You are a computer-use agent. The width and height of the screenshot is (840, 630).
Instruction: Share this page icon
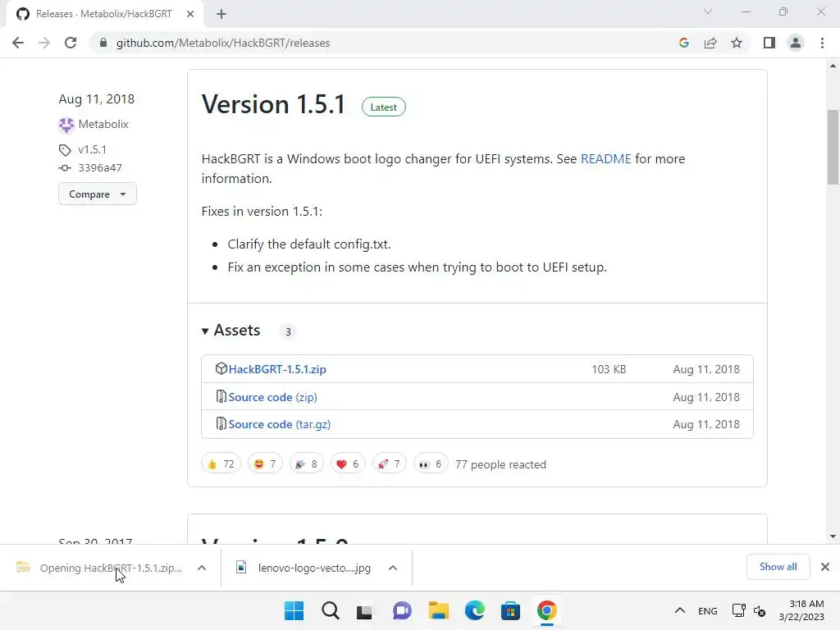click(710, 43)
